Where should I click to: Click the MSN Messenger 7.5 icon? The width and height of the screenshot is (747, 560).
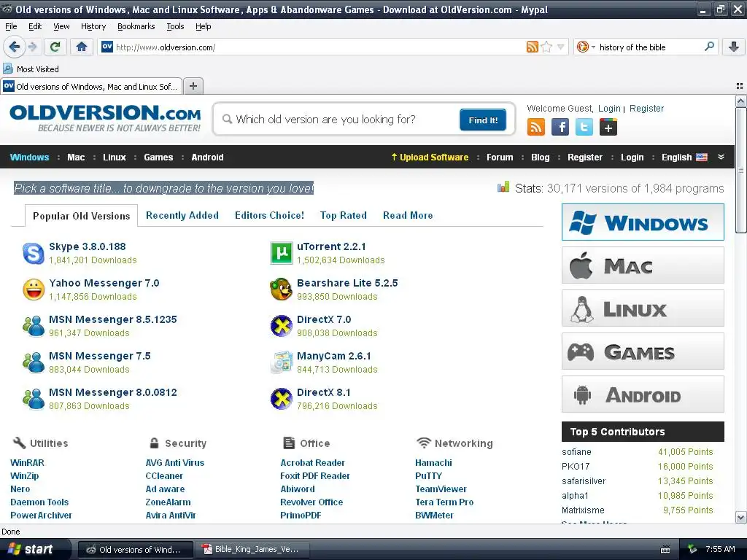pyautogui.click(x=34, y=362)
